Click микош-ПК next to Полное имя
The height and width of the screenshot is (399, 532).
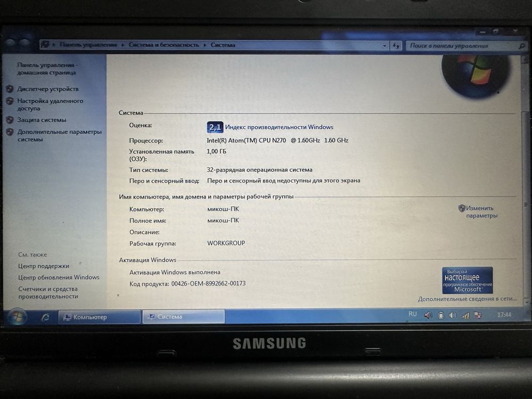click(223, 221)
